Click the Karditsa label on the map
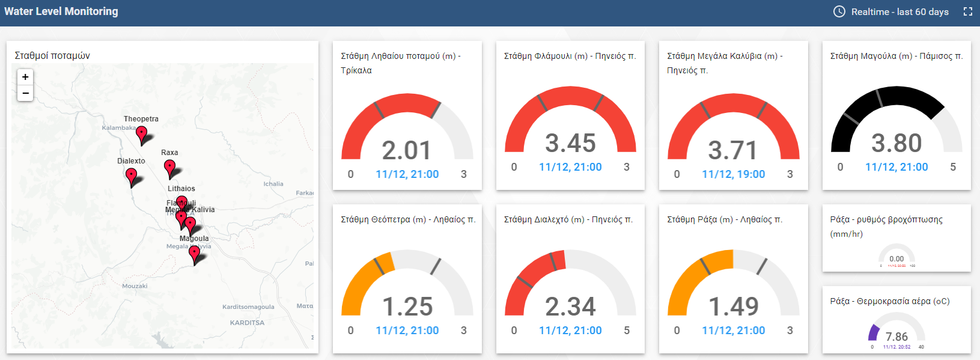Image resolution: width=980 pixels, height=360 pixels. 247,323
